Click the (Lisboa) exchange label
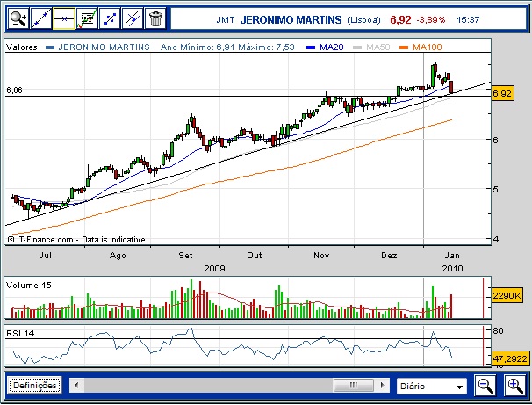The width and height of the screenshot is (532, 405). (363, 20)
